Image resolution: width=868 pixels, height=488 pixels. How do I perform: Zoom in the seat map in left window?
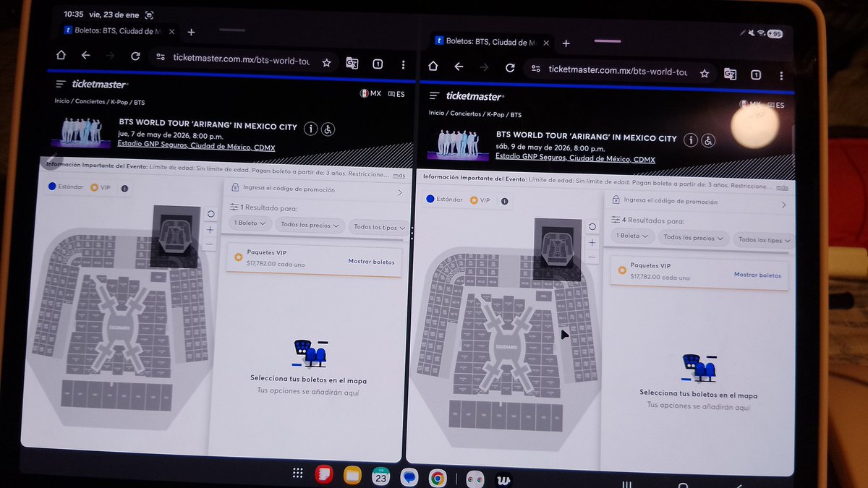(x=210, y=229)
